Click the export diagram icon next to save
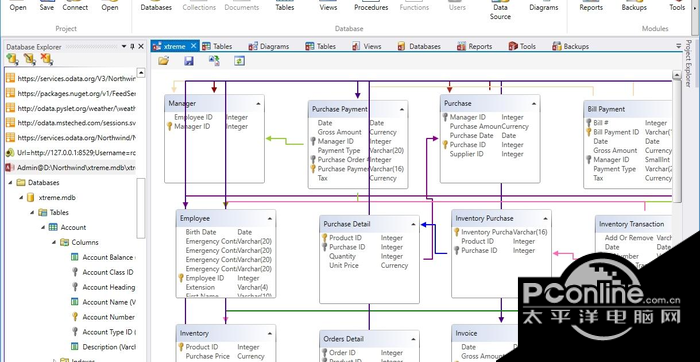Image resolution: width=700 pixels, height=362 pixels. 214,61
